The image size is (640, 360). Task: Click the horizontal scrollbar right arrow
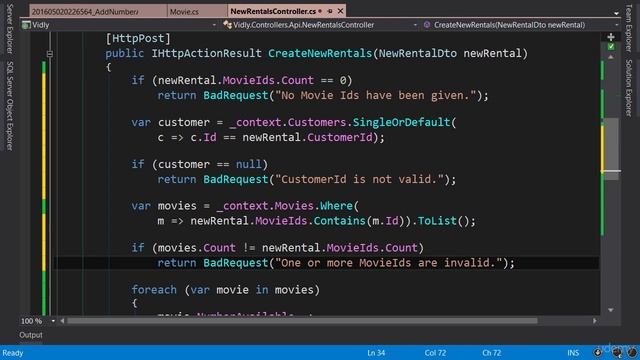(595, 321)
